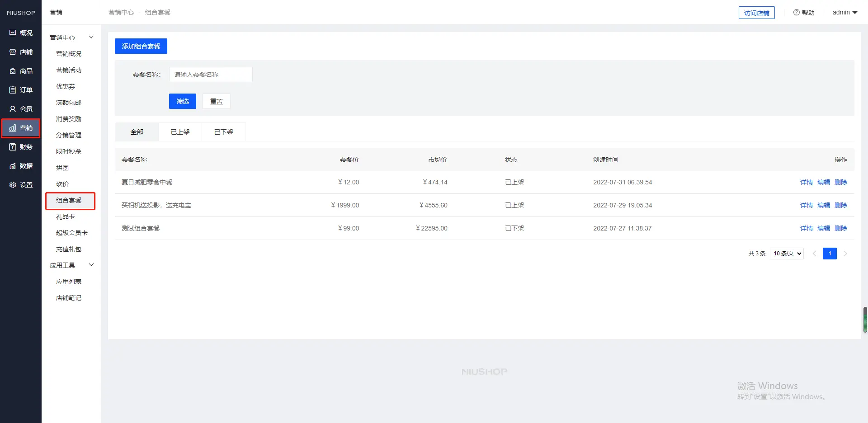
Task: Click the 访问店铺 button
Action: [x=756, y=13]
